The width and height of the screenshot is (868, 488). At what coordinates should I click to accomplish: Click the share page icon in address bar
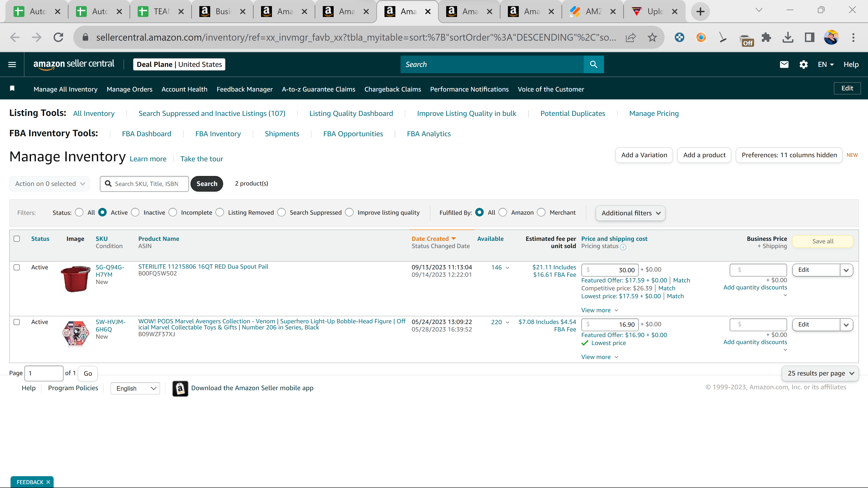point(631,37)
